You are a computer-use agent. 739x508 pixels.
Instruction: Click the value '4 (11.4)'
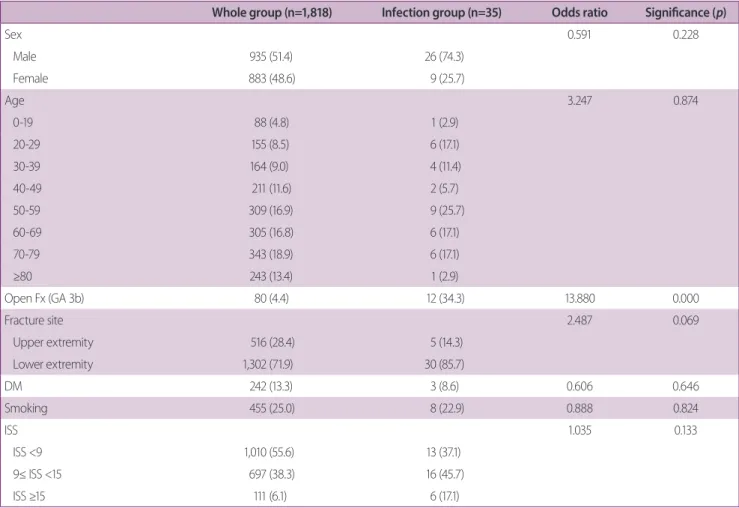445,166
